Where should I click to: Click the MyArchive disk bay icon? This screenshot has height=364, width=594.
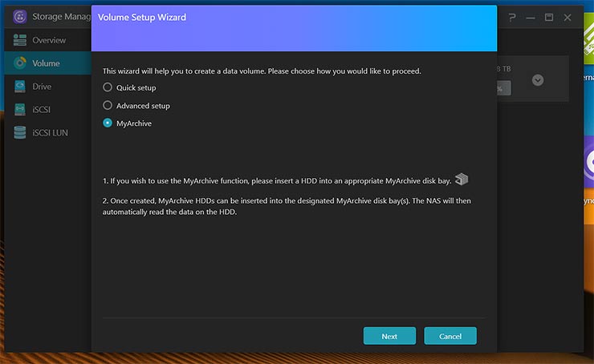tap(462, 179)
